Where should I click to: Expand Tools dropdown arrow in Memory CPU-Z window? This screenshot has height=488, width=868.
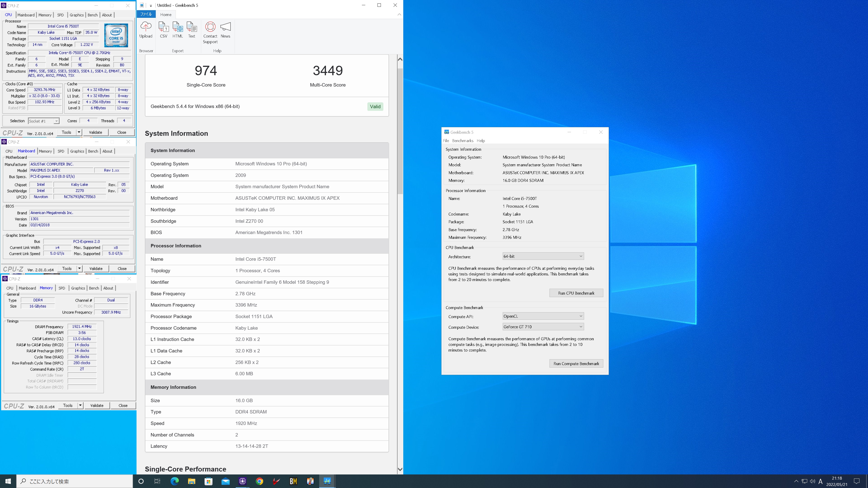80,406
